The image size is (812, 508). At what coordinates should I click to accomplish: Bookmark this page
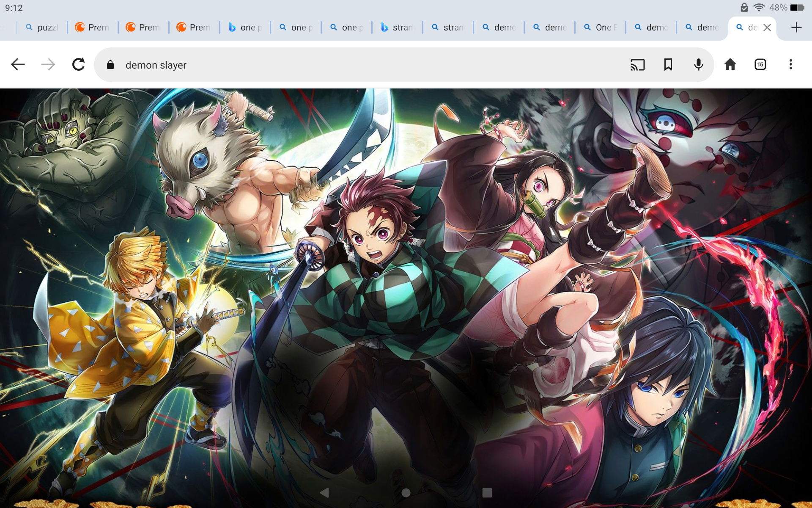668,65
